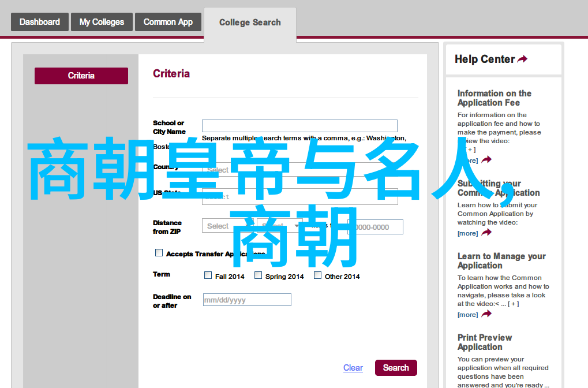Click arrow icon under Submitting your Common Application
The width and height of the screenshot is (588, 388).
486,233
